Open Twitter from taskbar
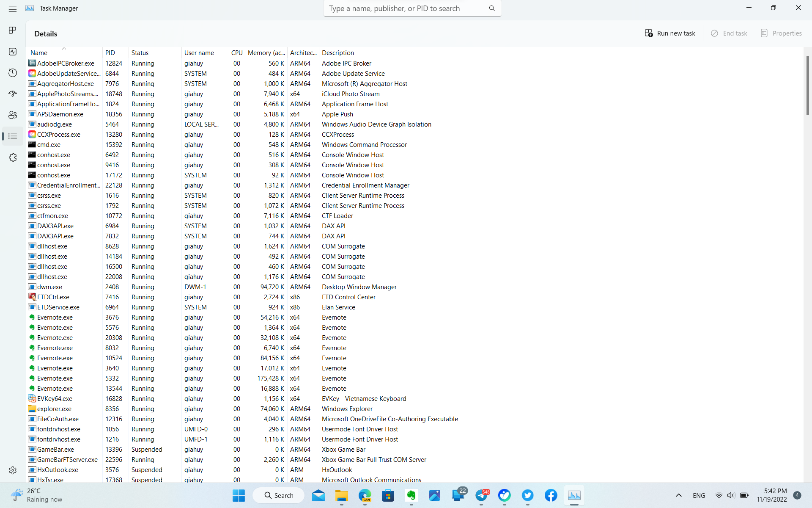The image size is (812, 508). 527,495
